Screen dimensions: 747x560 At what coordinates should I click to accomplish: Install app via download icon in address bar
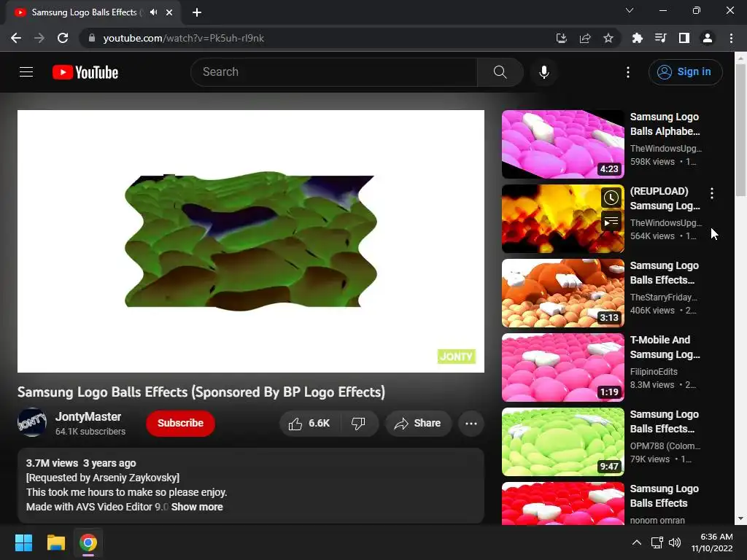(561, 38)
